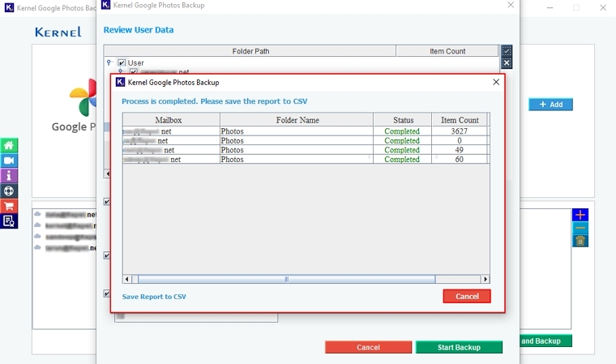616x364 pixels.
Task: Open the report search sidebar icon
Action: tap(9, 221)
